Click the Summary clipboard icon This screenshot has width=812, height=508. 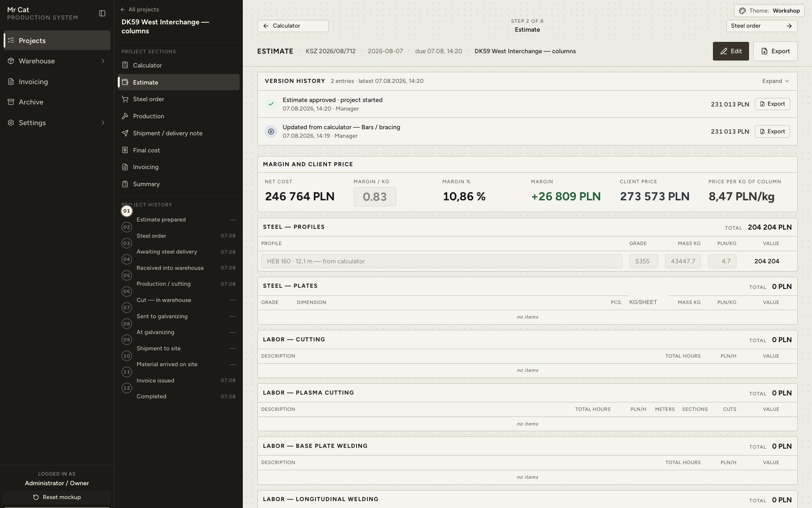pyautogui.click(x=125, y=184)
